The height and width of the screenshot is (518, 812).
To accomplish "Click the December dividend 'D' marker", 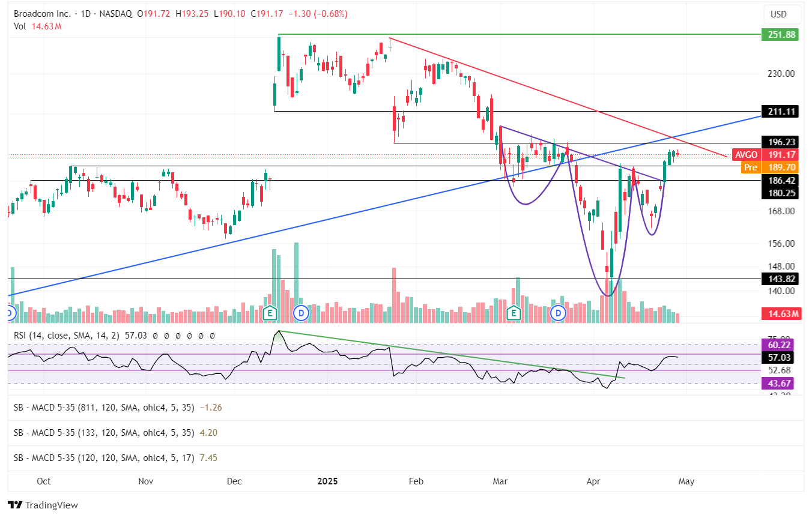I will point(301,313).
